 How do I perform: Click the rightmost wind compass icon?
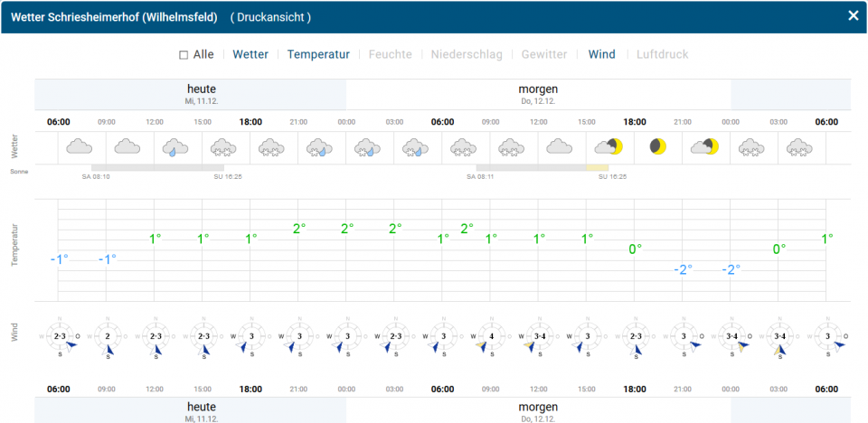(826, 337)
